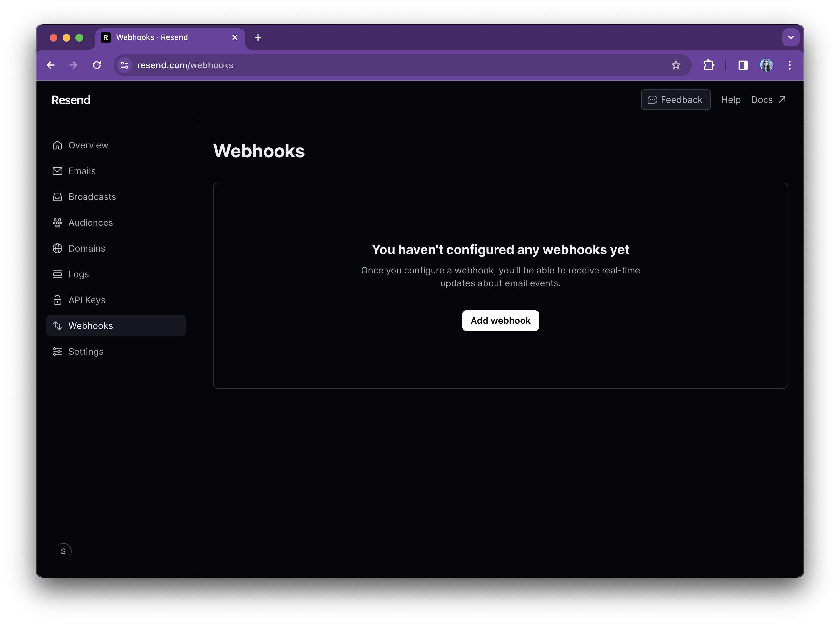This screenshot has width=840, height=625.
Task: Open Domains page
Action: (x=116, y=248)
